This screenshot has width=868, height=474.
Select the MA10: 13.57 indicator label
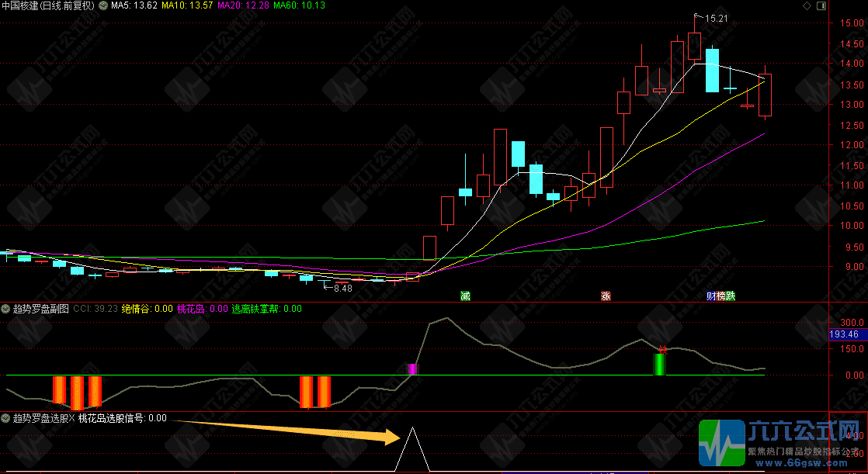coord(187,5)
